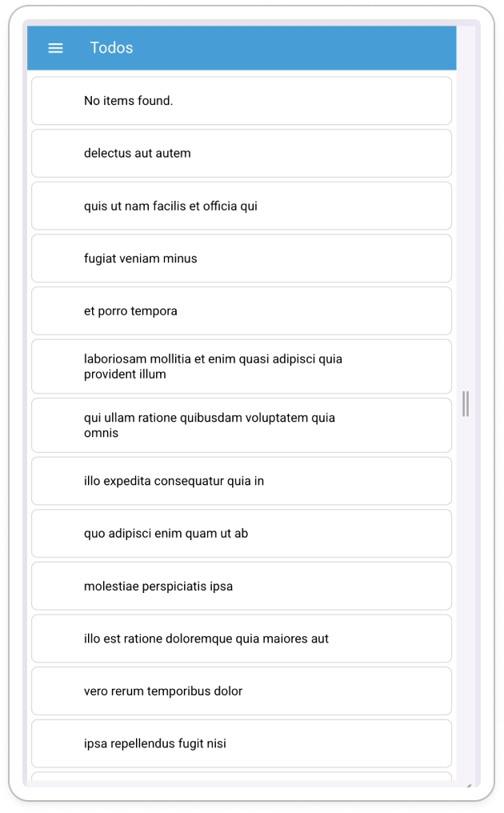
Task: Click 'illo est ratione doloremque quia maiores aut'
Action: [241, 639]
